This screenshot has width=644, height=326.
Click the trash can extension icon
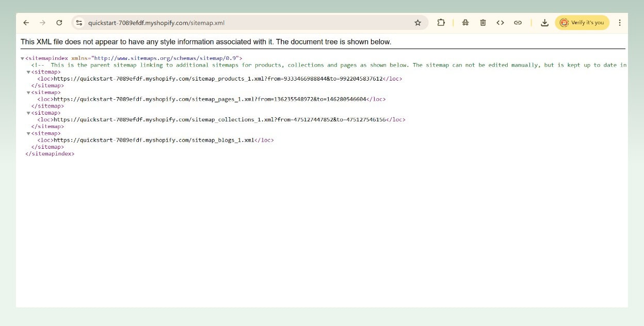click(483, 23)
